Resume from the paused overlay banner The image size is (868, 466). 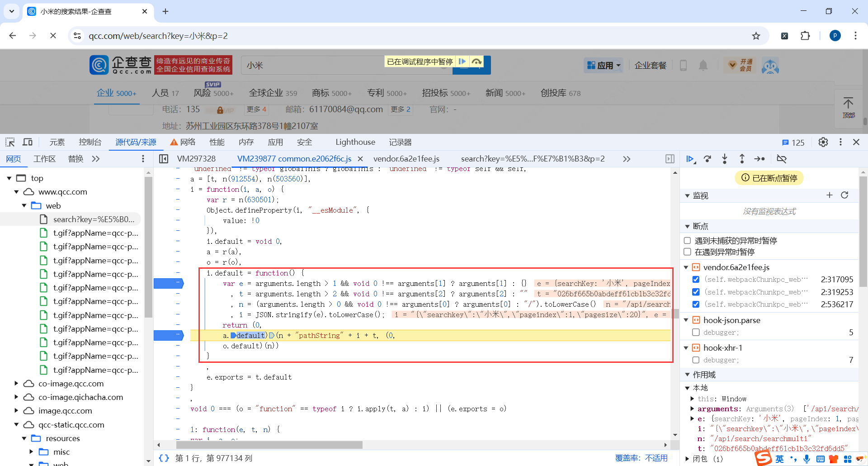point(462,62)
